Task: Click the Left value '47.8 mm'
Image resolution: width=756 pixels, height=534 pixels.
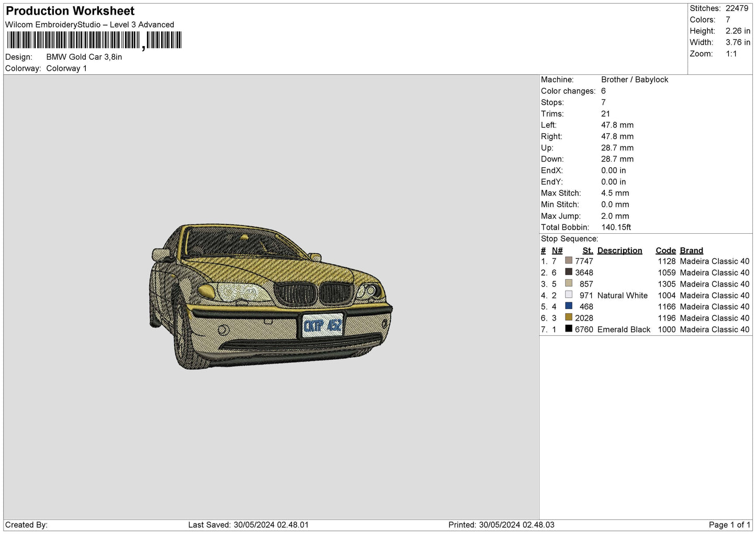Action: click(617, 125)
